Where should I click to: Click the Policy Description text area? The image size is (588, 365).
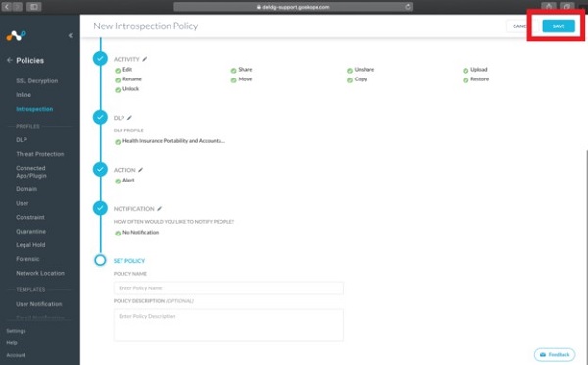point(228,325)
